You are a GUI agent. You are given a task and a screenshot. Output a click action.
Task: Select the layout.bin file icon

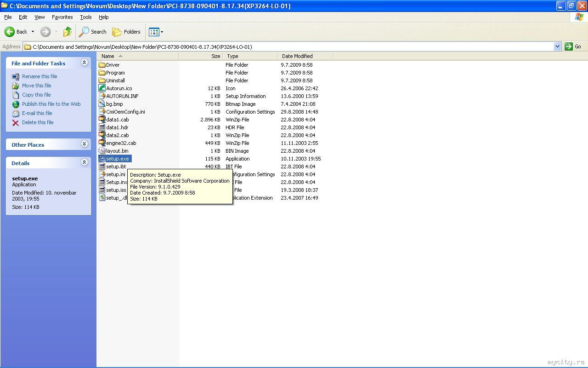102,151
